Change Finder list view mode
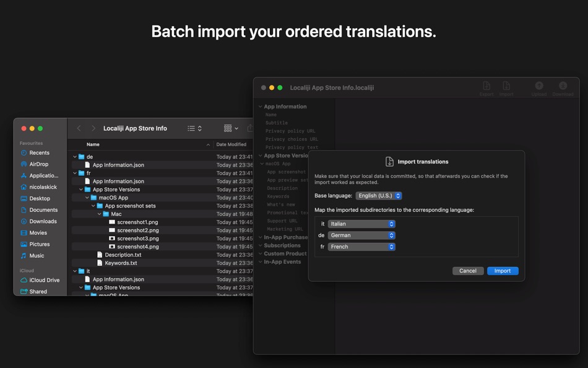Image resolution: width=588 pixels, height=368 pixels. [x=194, y=128]
